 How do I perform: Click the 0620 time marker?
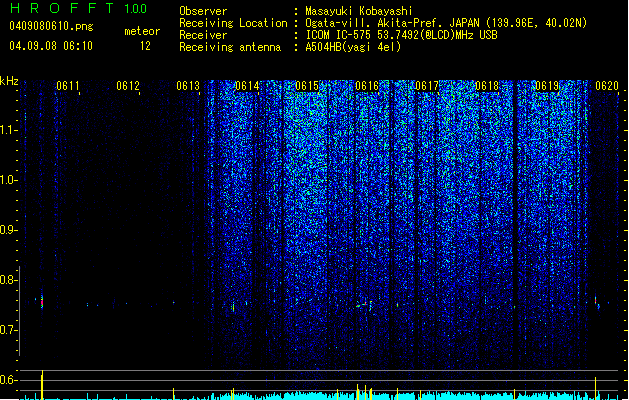click(x=607, y=86)
